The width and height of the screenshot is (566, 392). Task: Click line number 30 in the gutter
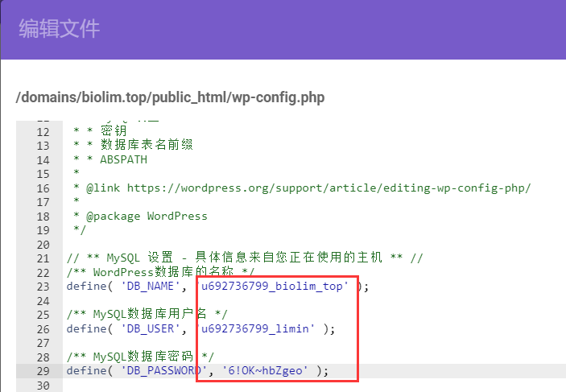click(x=43, y=386)
